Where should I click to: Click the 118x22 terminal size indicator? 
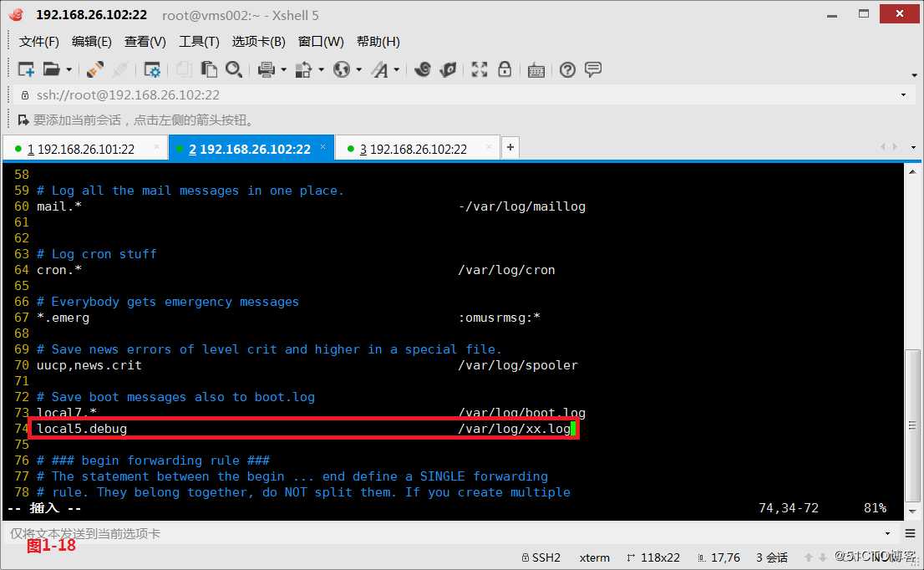pyautogui.click(x=653, y=557)
